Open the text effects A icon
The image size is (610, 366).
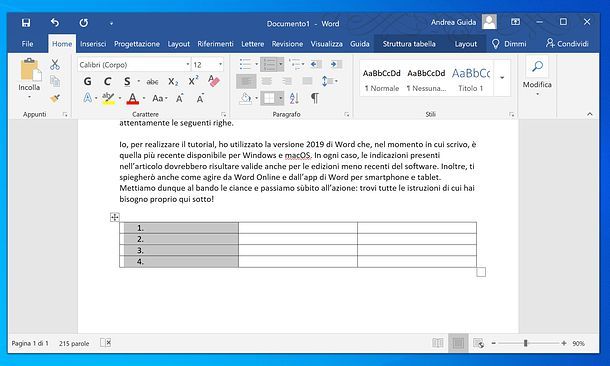(x=88, y=98)
